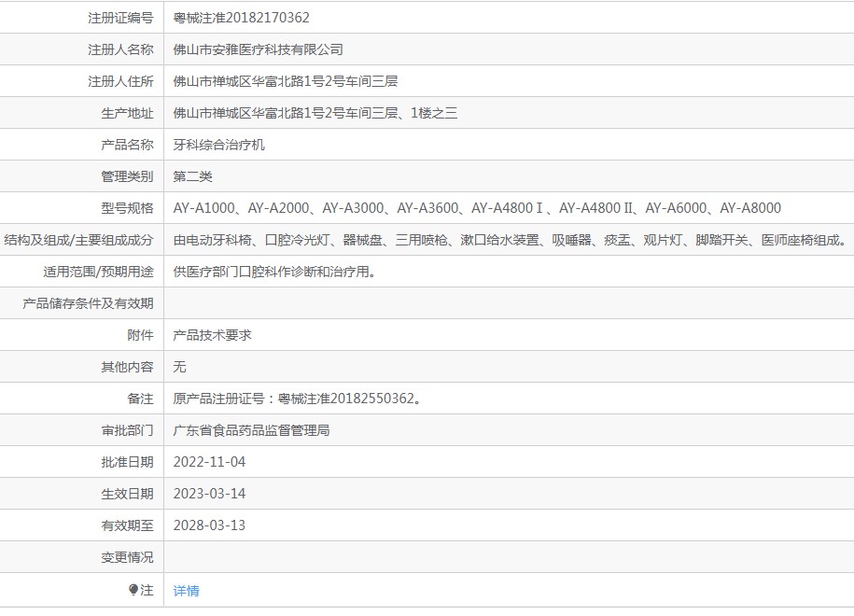Open the 详情 details link
The width and height of the screenshot is (854, 616).
[x=187, y=591]
